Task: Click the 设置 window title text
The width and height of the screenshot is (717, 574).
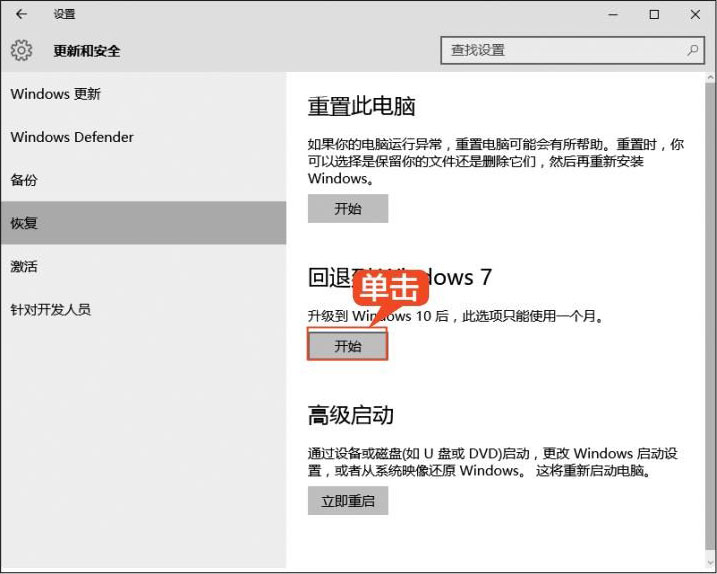Action: pos(64,15)
